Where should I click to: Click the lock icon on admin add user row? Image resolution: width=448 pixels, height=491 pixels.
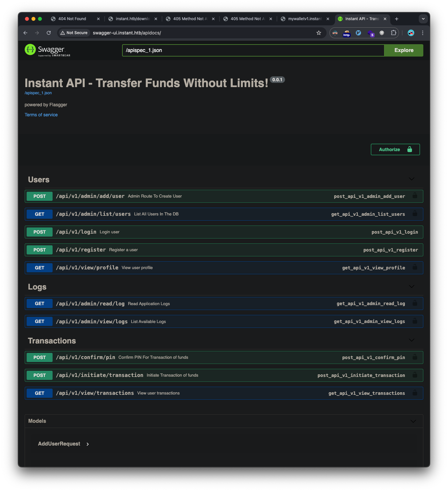[x=415, y=196]
